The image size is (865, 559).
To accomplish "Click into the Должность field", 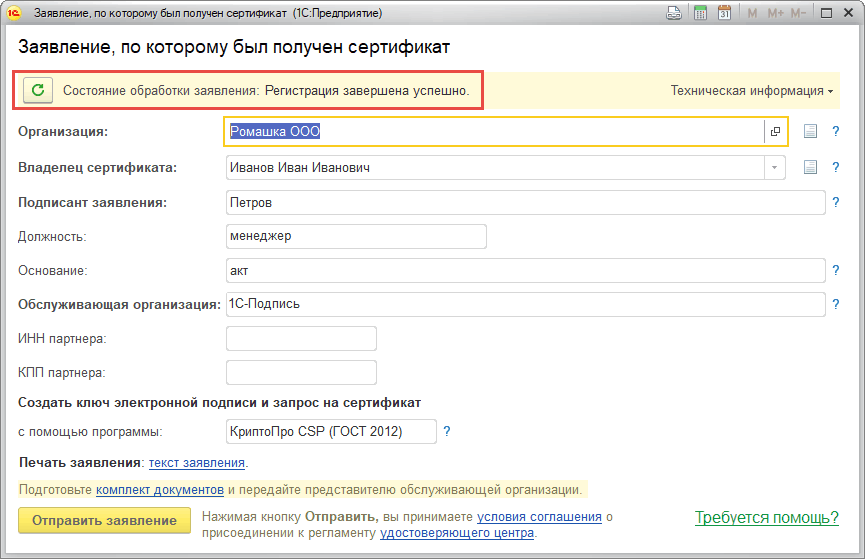I will [356, 236].
